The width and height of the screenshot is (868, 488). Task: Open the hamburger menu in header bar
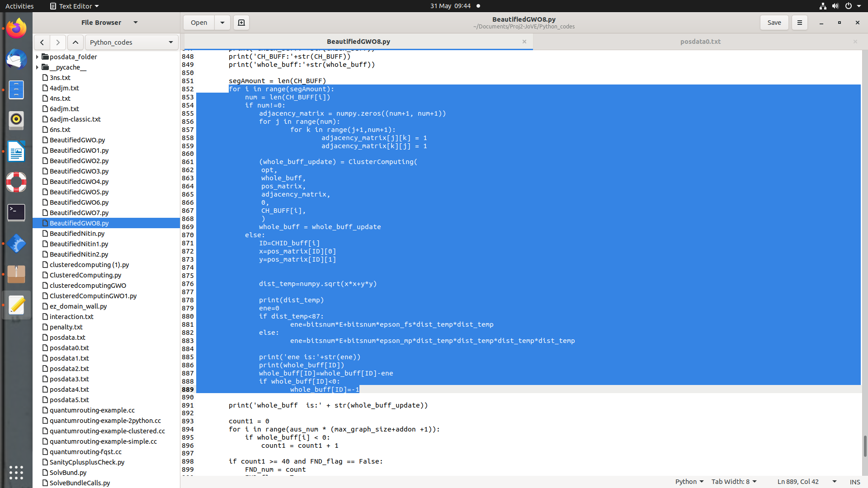799,23
